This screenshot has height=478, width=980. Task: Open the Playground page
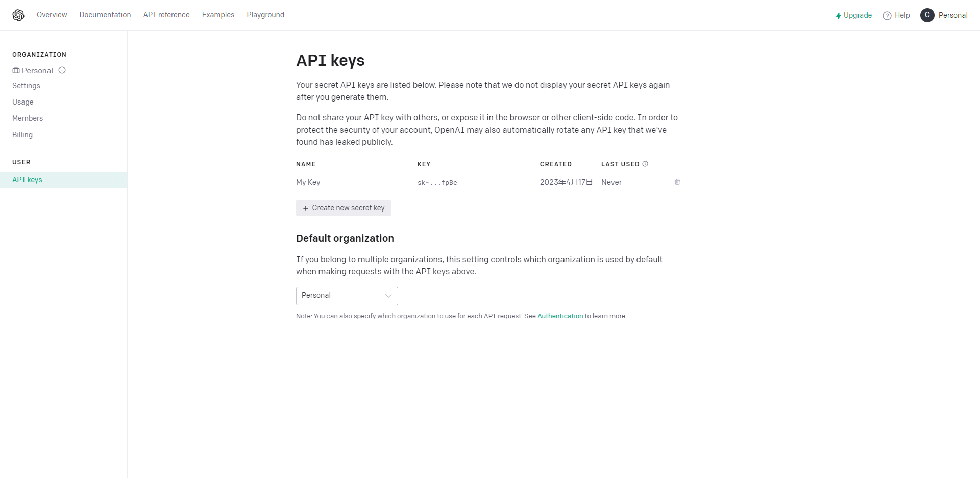[265, 15]
